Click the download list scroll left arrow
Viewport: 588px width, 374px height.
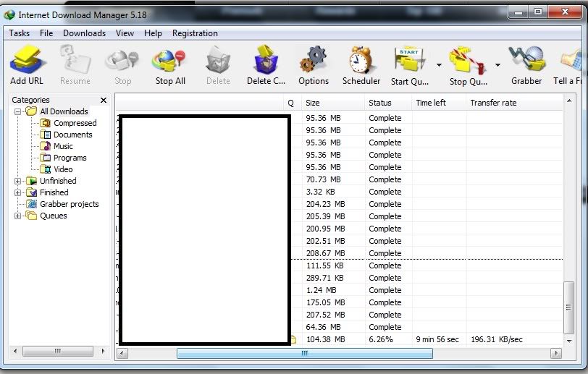tap(122, 354)
